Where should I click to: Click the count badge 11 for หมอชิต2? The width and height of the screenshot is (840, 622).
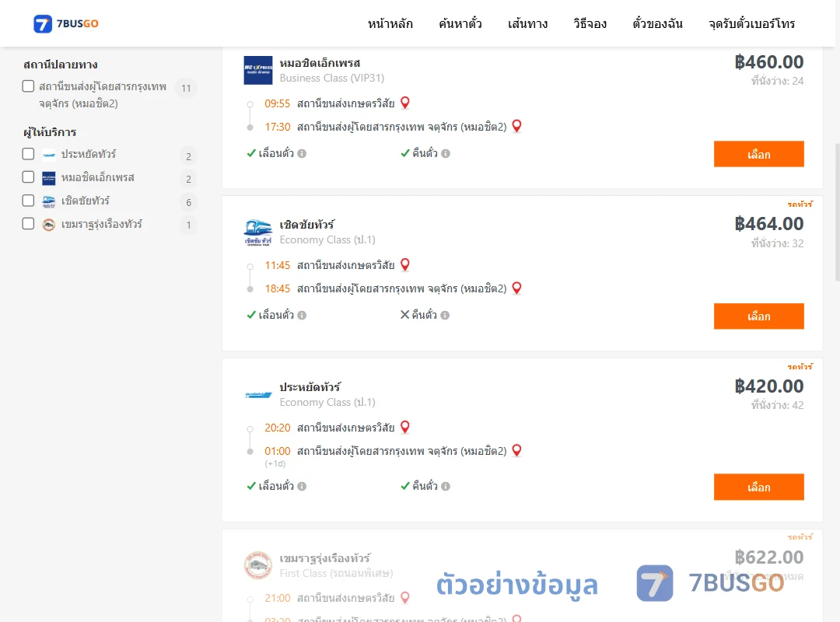click(x=186, y=88)
